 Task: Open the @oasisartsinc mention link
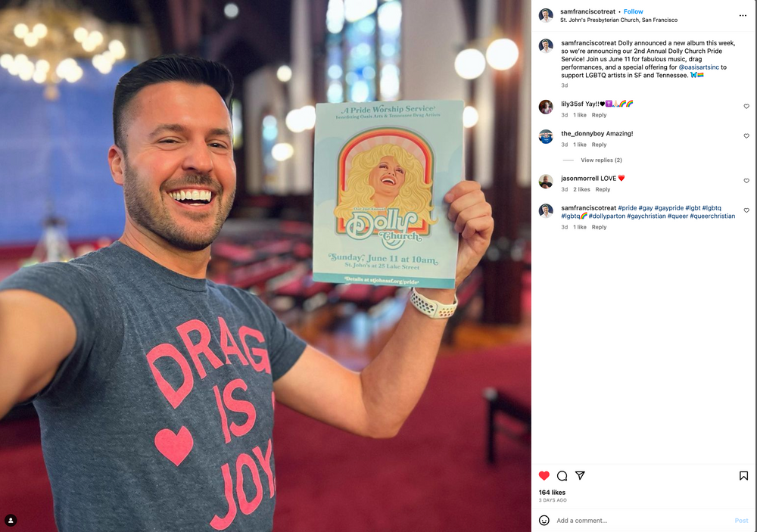[699, 67]
